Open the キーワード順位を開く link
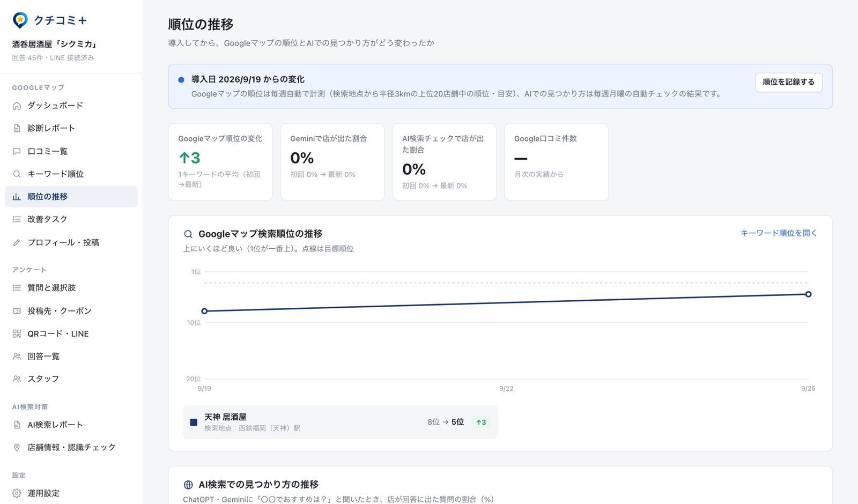858x504 pixels. click(x=779, y=233)
